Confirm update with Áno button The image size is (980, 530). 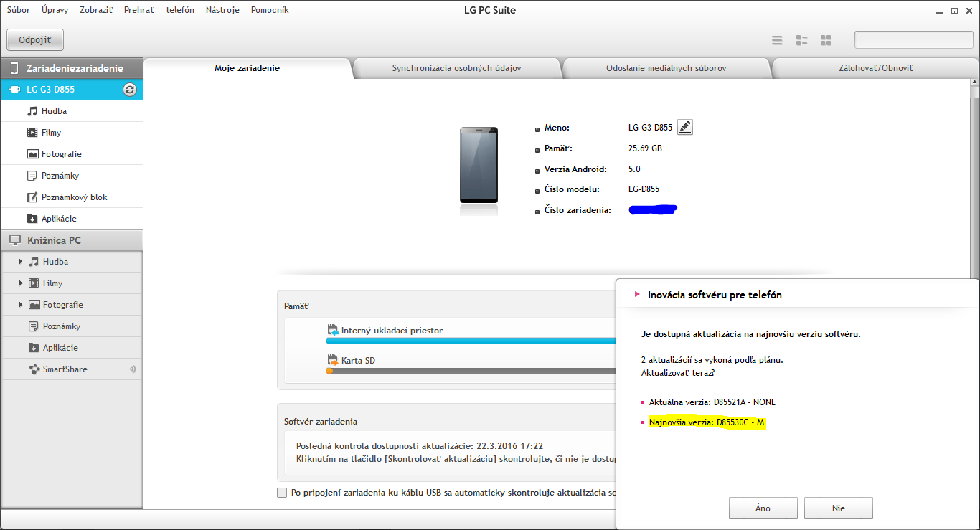763,508
